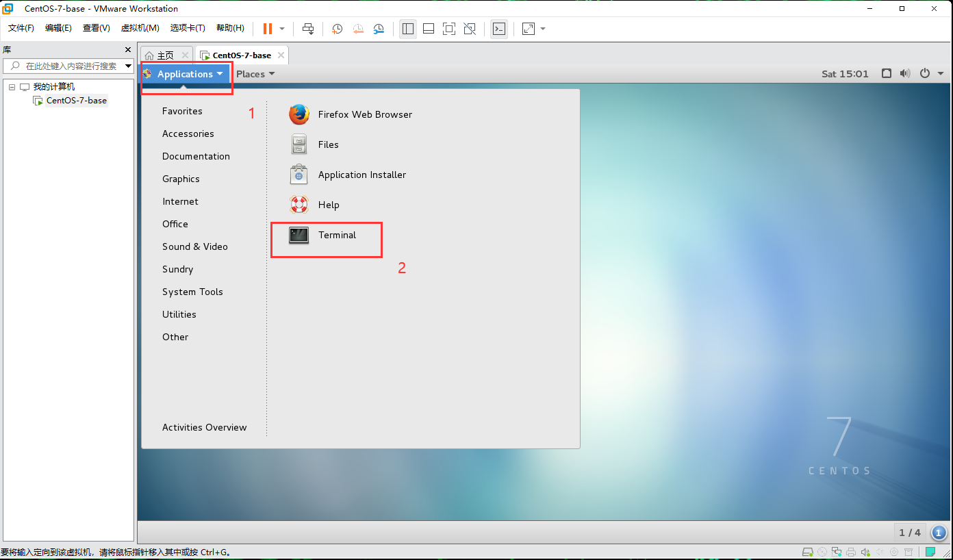Open the system menu dropdown arrow
This screenshot has height=560, width=953.
click(941, 74)
